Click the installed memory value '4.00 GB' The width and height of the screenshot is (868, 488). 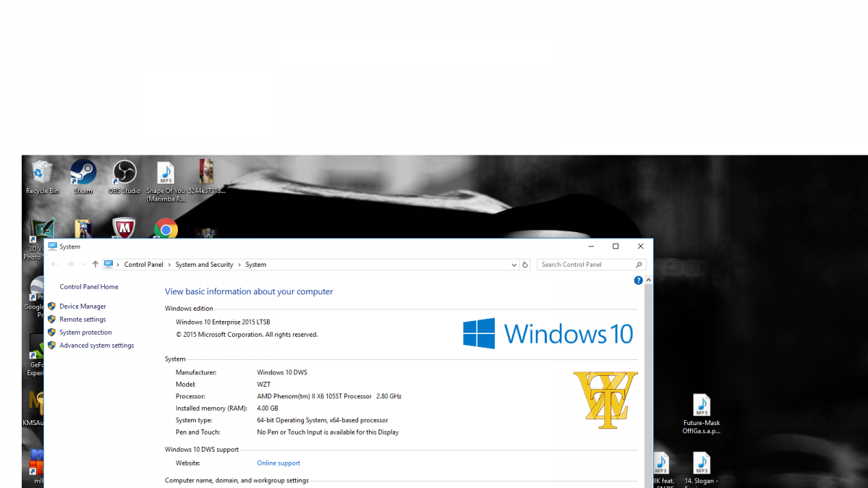tap(268, 408)
